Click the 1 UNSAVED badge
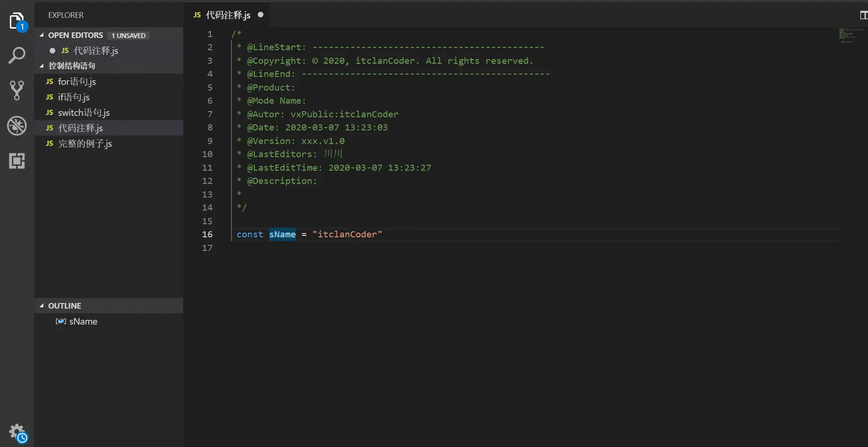868x447 pixels. point(128,36)
